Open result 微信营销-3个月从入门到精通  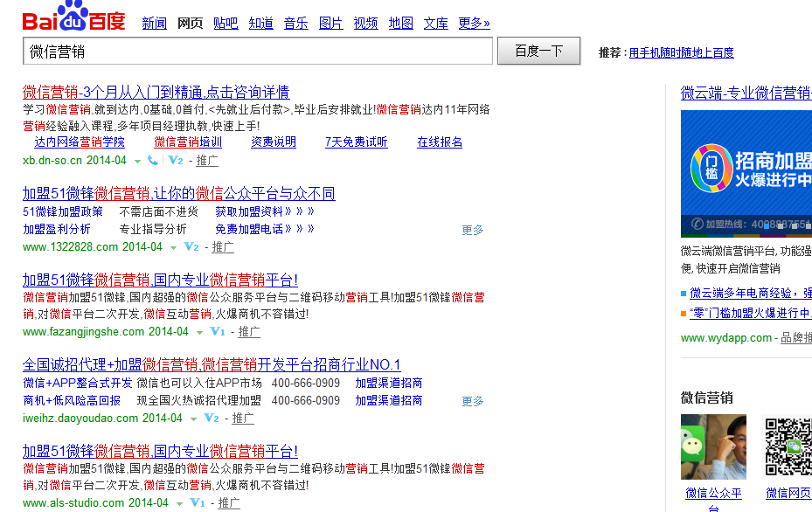(156, 92)
